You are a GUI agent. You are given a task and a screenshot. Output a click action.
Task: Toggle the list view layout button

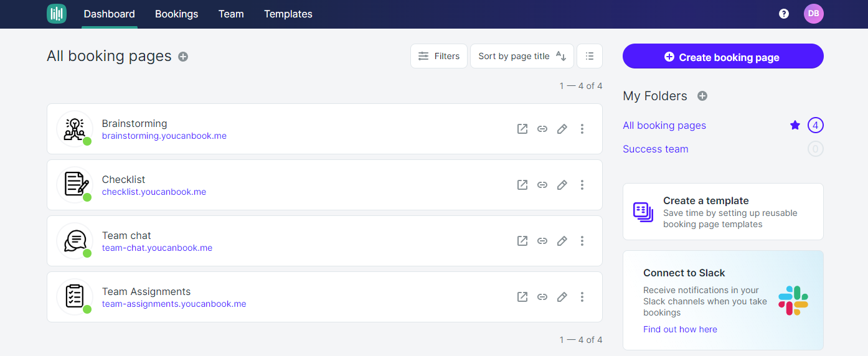click(x=590, y=56)
